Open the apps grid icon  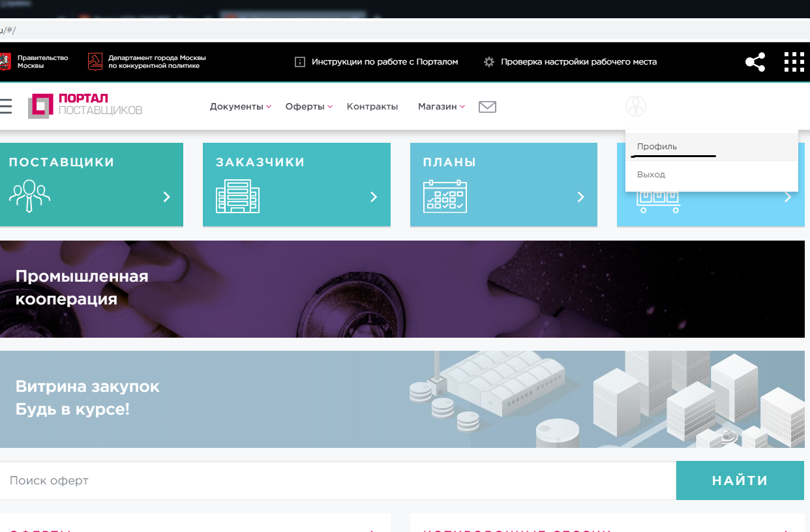pyautogui.click(x=794, y=62)
